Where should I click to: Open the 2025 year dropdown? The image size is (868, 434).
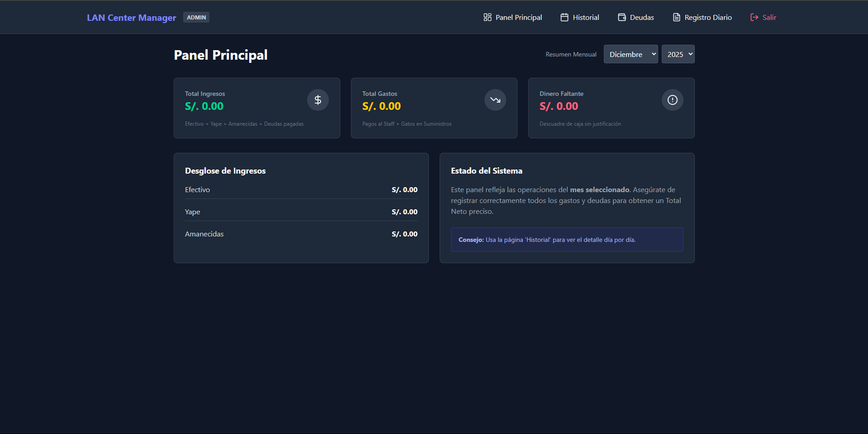(x=678, y=54)
